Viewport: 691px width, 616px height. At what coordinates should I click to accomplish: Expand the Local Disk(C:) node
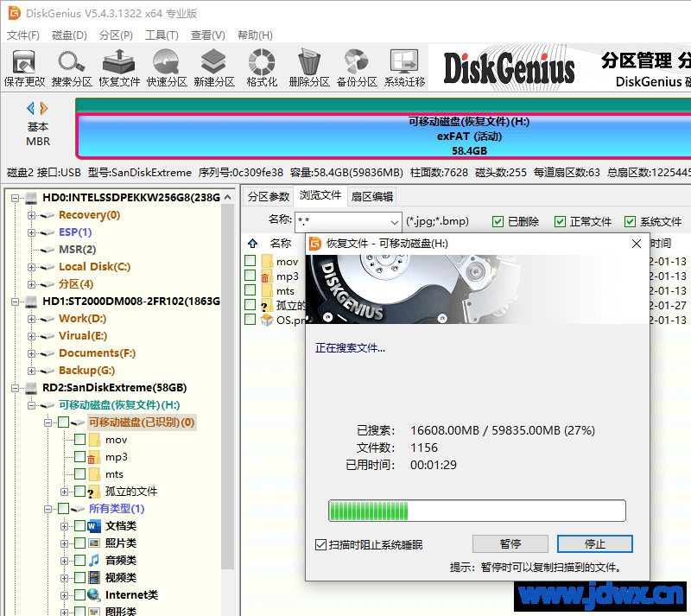31,267
